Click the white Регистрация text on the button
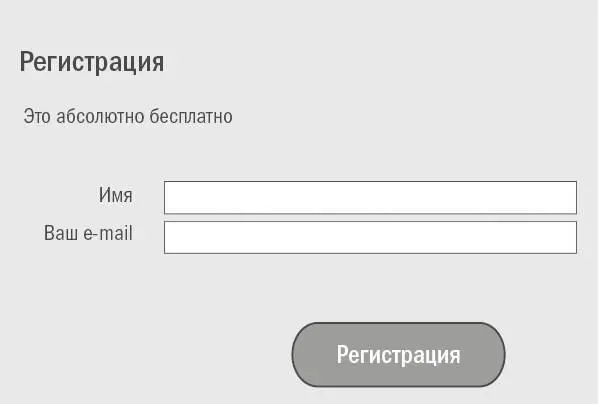599x404 pixels. pos(398,356)
